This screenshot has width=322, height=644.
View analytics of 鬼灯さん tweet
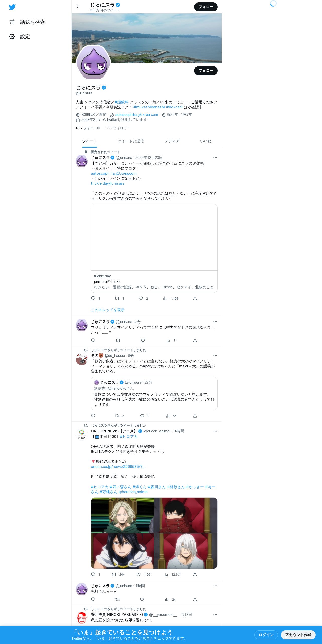pos(167,599)
